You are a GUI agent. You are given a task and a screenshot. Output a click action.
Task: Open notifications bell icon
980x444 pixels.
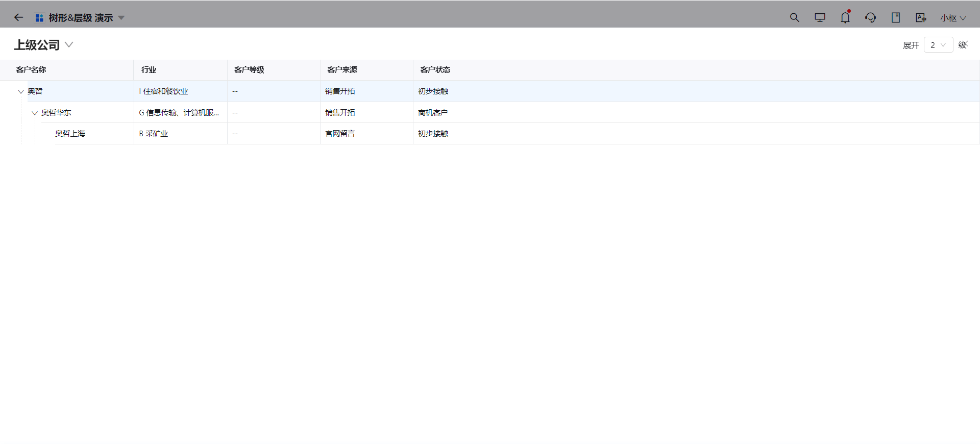point(845,17)
